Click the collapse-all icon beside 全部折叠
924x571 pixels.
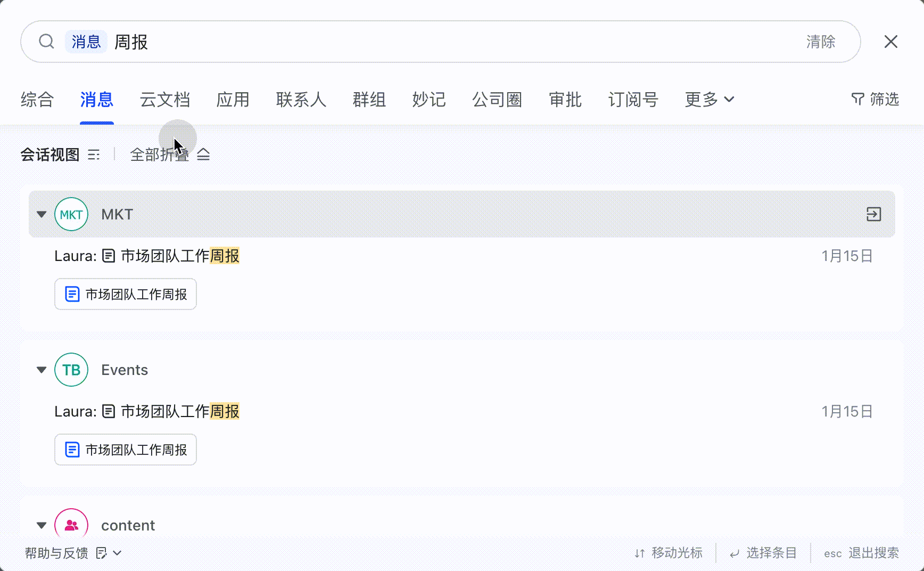(203, 155)
